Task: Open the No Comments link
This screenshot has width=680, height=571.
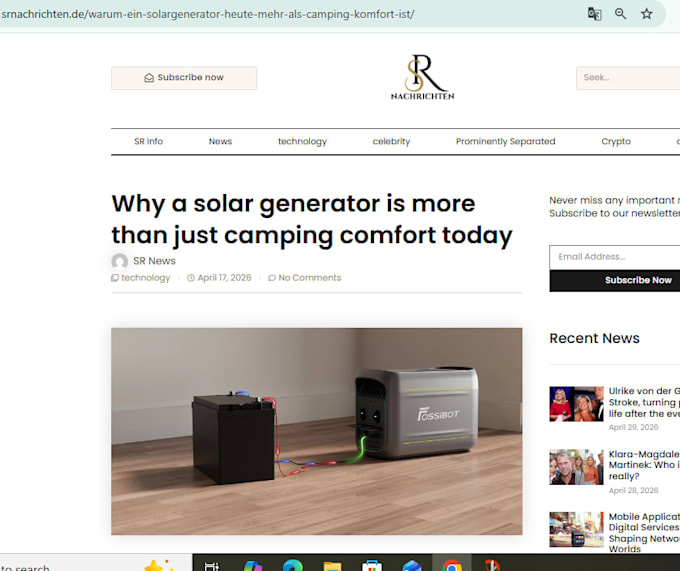Action: click(310, 278)
